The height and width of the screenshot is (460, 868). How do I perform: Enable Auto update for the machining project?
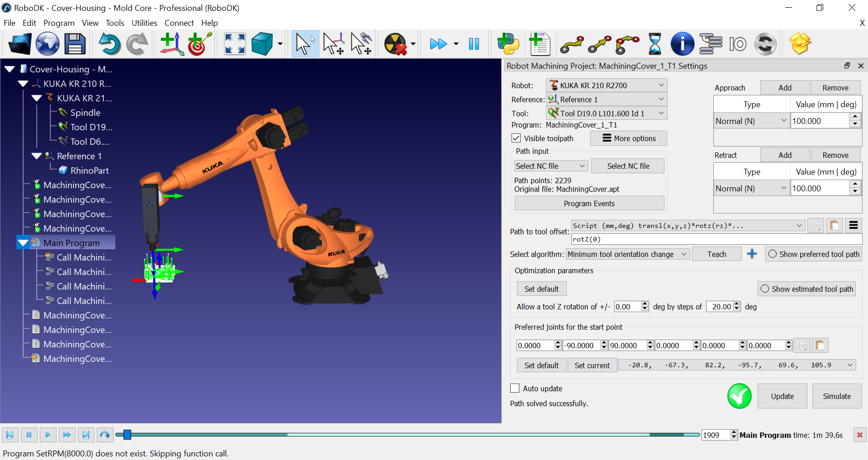[514, 388]
